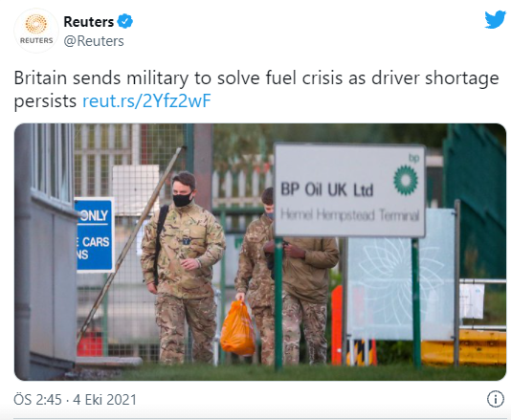Click the orange dotted emblem in the Reuters avatar
Viewport: 511px width, 420px height.
(x=35, y=24)
